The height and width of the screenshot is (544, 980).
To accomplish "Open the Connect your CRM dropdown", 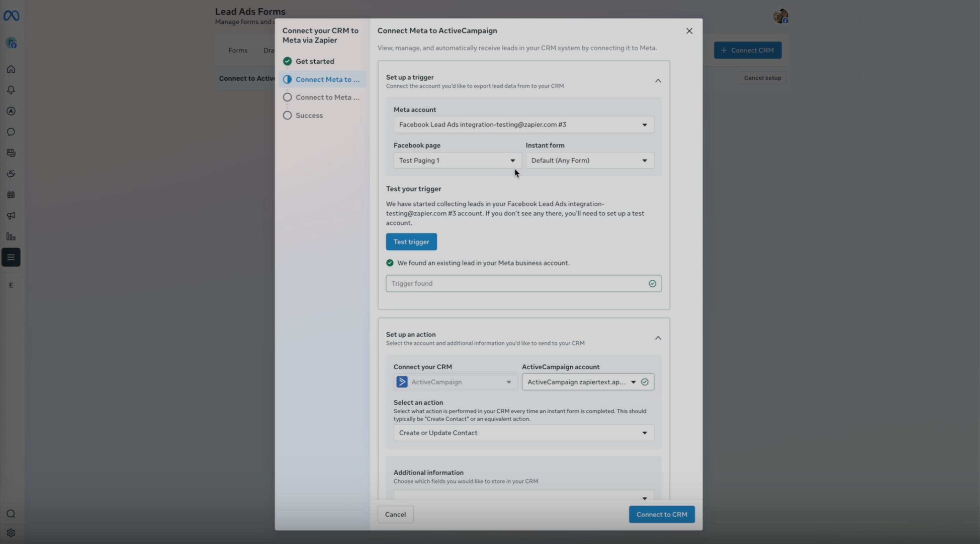I will tap(456, 382).
